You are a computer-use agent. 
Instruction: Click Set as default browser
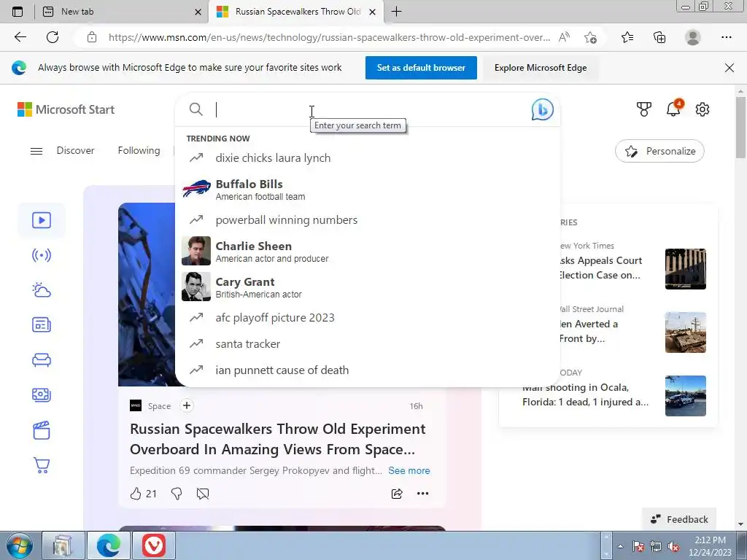click(421, 68)
